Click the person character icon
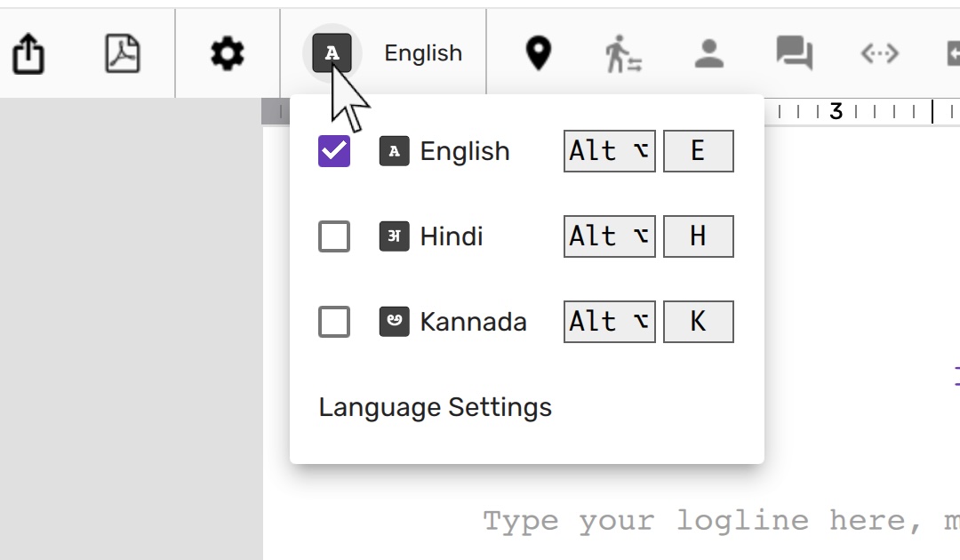The height and width of the screenshot is (560, 960). click(708, 54)
